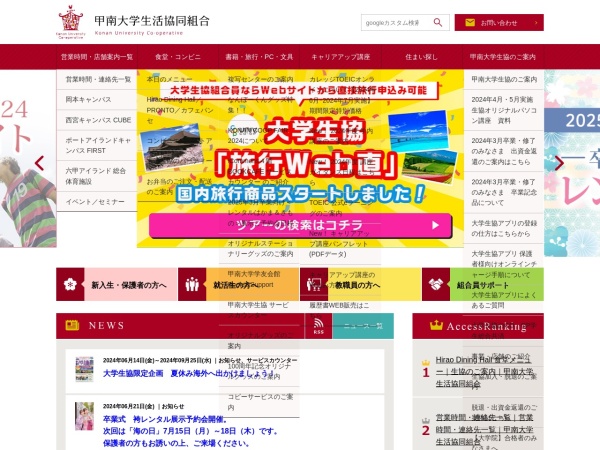This screenshot has height=450, width=600.
Task: Click the NEWS newspaper icon
Action: coord(72,325)
